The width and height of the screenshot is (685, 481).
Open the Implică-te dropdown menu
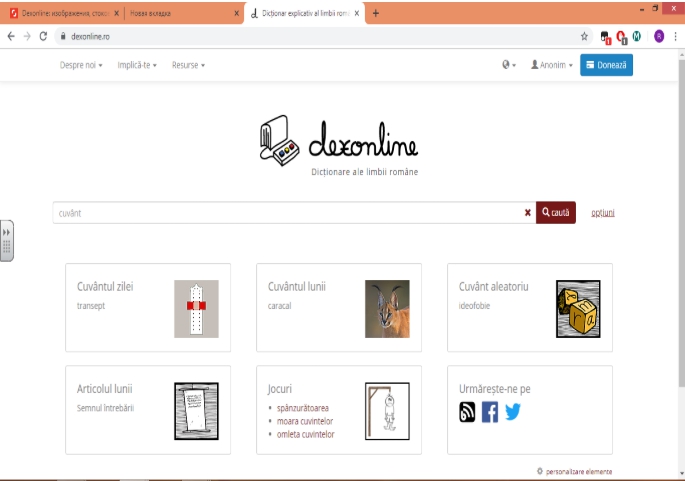(x=137, y=65)
